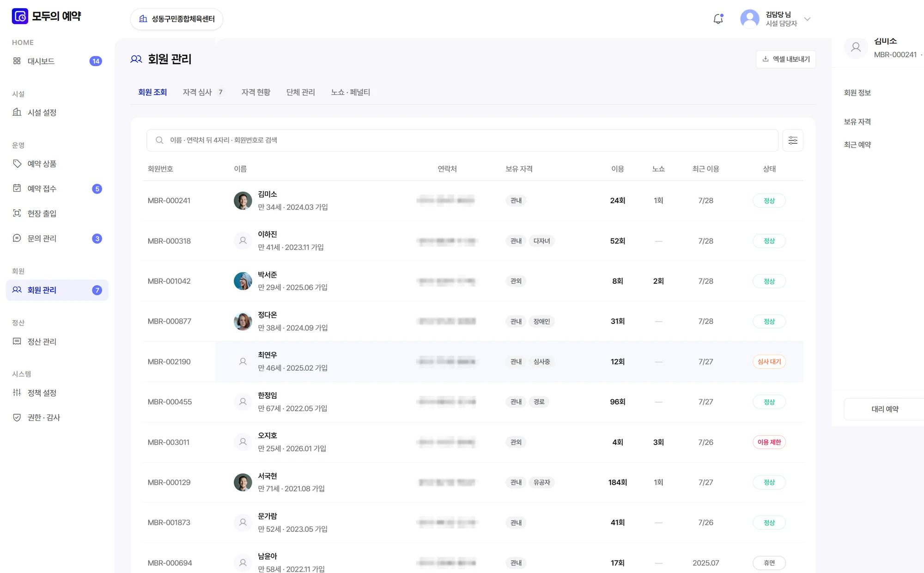924x573 pixels.
Task: Click the 엑셀 내보내기 button
Action: tap(786, 59)
